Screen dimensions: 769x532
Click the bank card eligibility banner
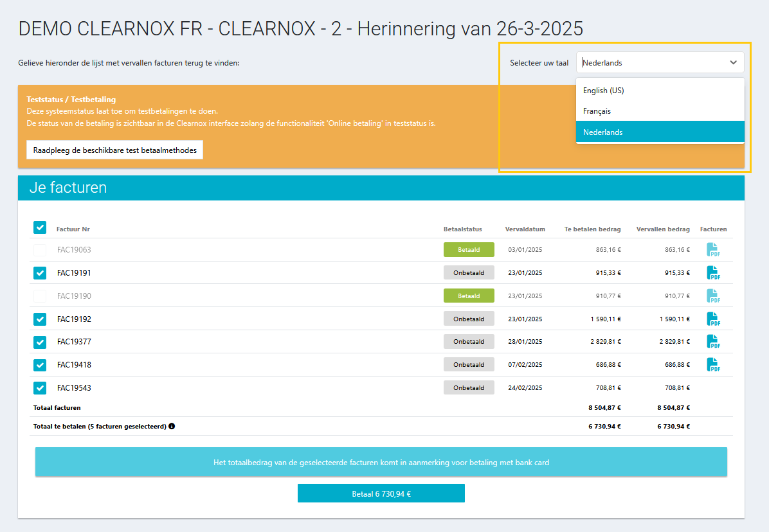pyautogui.click(x=381, y=462)
